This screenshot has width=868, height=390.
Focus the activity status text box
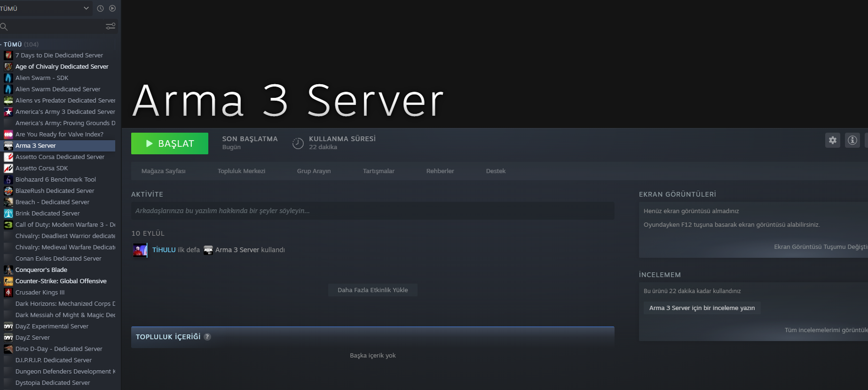pos(373,211)
